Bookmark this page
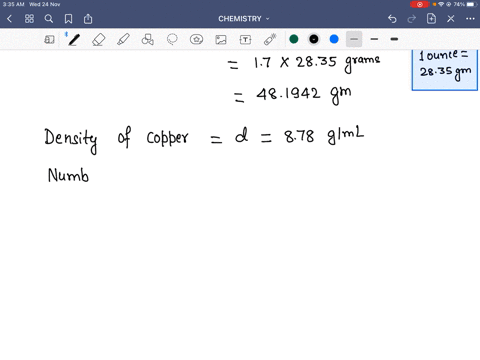This screenshot has width=480, height=360. [68, 19]
